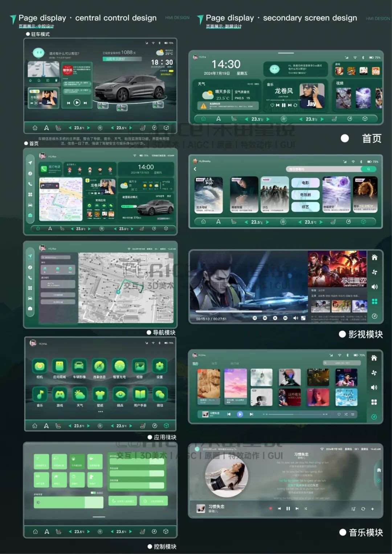The height and width of the screenshot is (554, 392).
Task: Go back using the left chevron arrow
Action: click(195, 169)
